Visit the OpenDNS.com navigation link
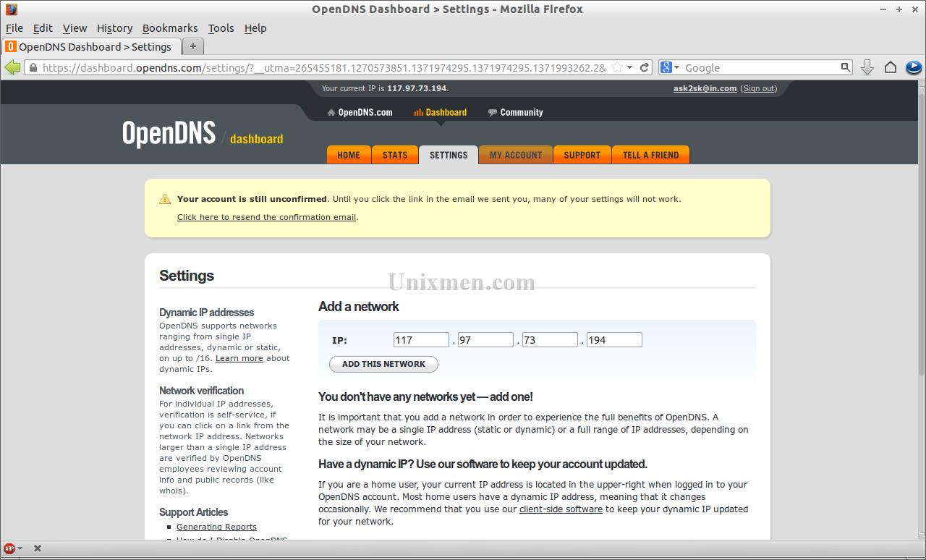 [360, 112]
